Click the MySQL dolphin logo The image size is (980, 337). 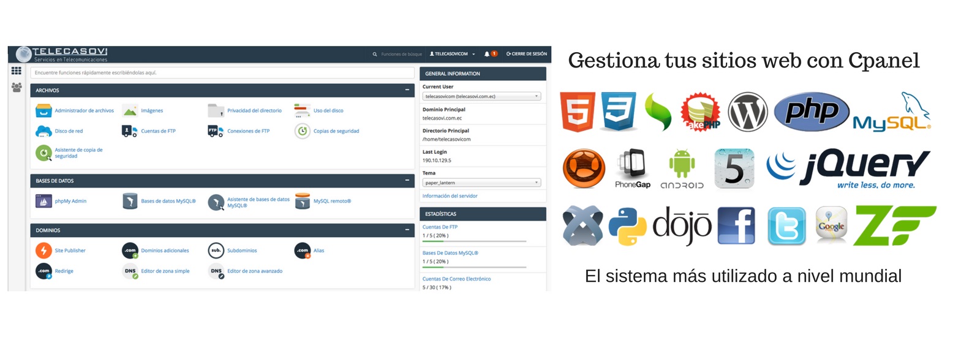click(892, 113)
